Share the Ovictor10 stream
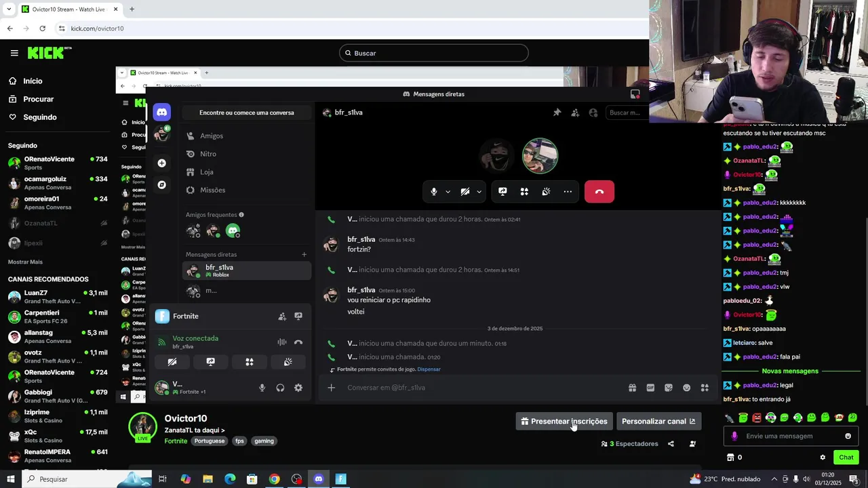Screen dimensions: 868x488 pos(671,444)
